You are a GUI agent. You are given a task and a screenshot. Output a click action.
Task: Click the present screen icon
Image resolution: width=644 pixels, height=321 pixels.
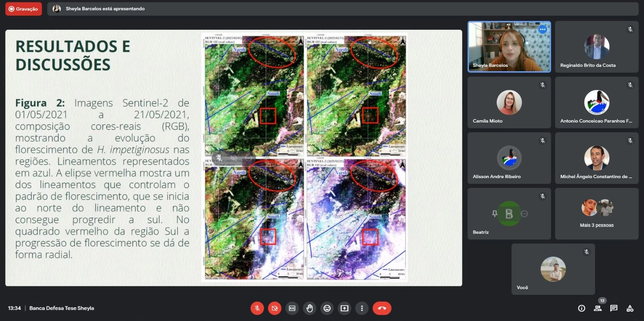pos(345,308)
